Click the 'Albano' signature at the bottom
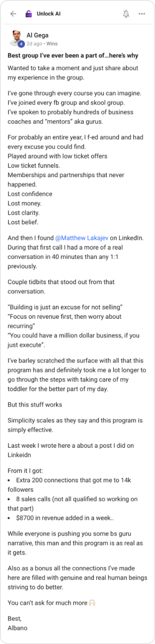 (x=18, y=628)
